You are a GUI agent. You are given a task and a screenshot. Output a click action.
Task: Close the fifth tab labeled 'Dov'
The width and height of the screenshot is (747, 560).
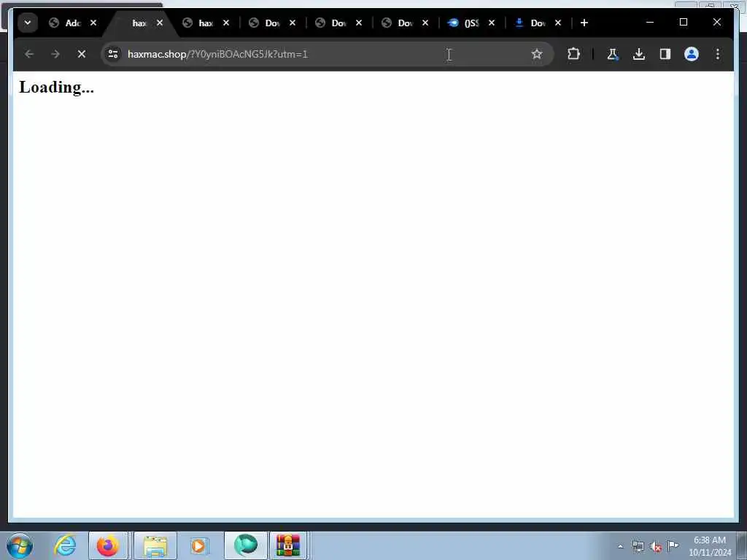click(x=359, y=23)
